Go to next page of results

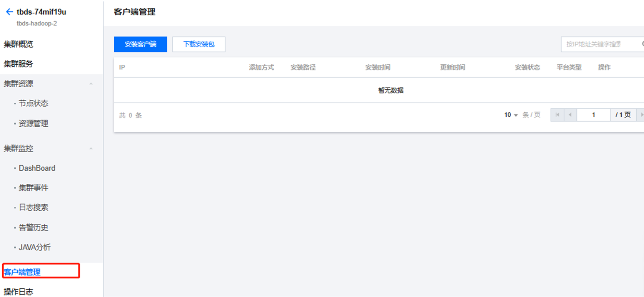click(x=641, y=115)
